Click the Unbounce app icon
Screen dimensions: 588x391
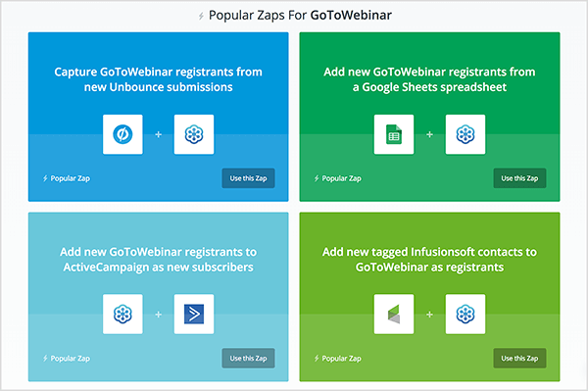[122, 134]
